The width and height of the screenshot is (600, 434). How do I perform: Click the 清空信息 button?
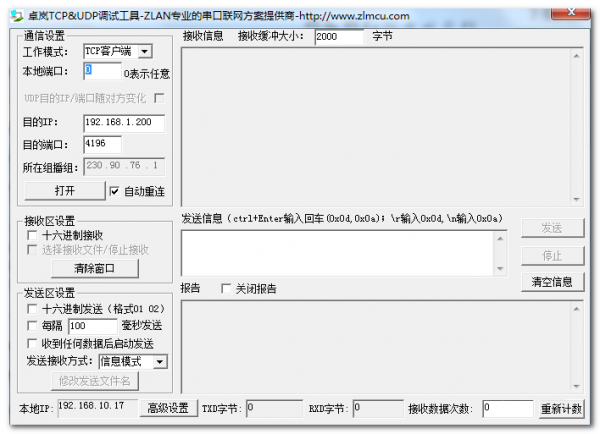(552, 282)
